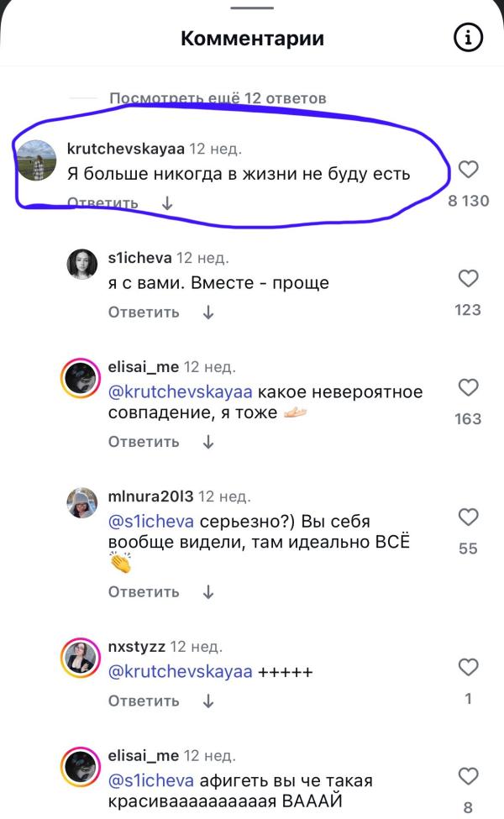504x819 pixels.
Task: Reply to nxstyzz via Ответить
Action: (x=144, y=701)
